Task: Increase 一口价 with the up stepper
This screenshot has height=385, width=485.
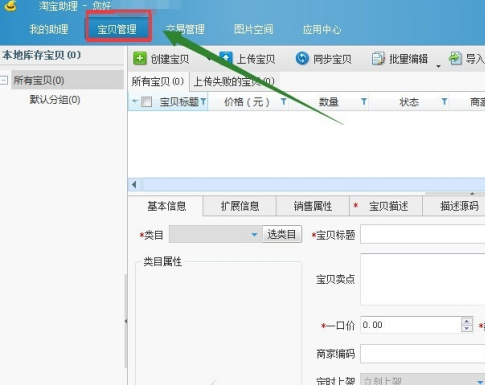Action: [x=467, y=321]
